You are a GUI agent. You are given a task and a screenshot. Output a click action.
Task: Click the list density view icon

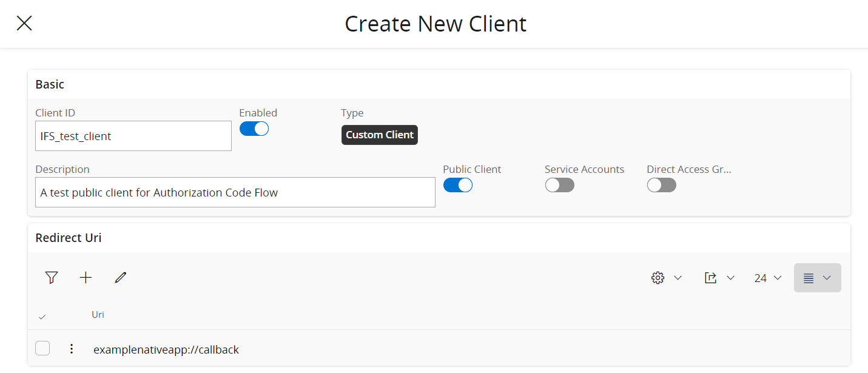pos(809,278)
